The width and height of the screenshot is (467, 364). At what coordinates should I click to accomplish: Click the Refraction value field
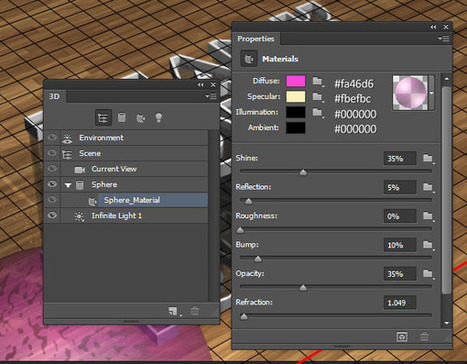400,303
